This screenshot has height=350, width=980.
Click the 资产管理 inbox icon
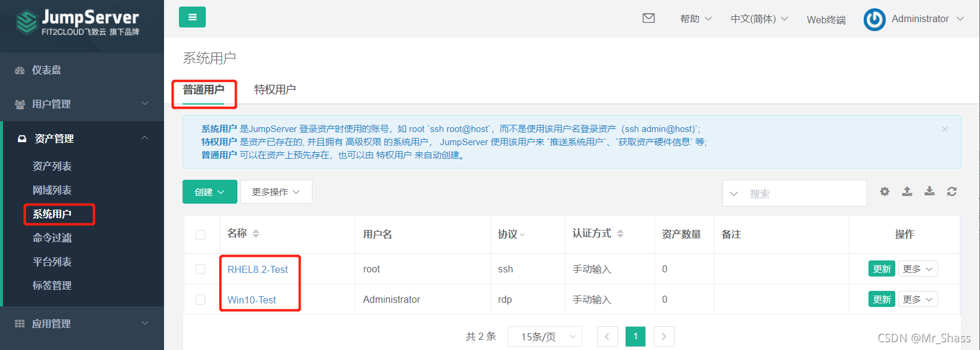click(x=22, y=139)
